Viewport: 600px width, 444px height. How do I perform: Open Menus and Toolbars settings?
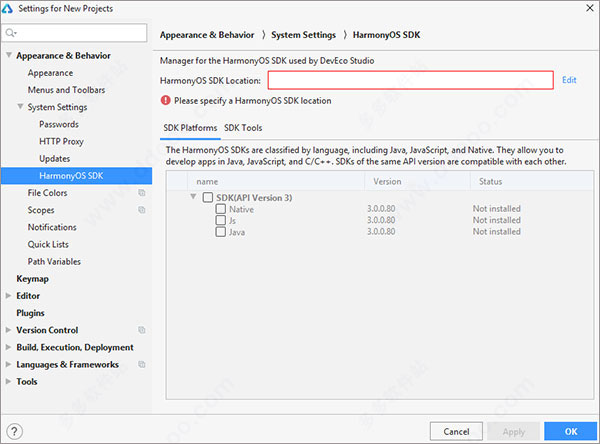66,90
